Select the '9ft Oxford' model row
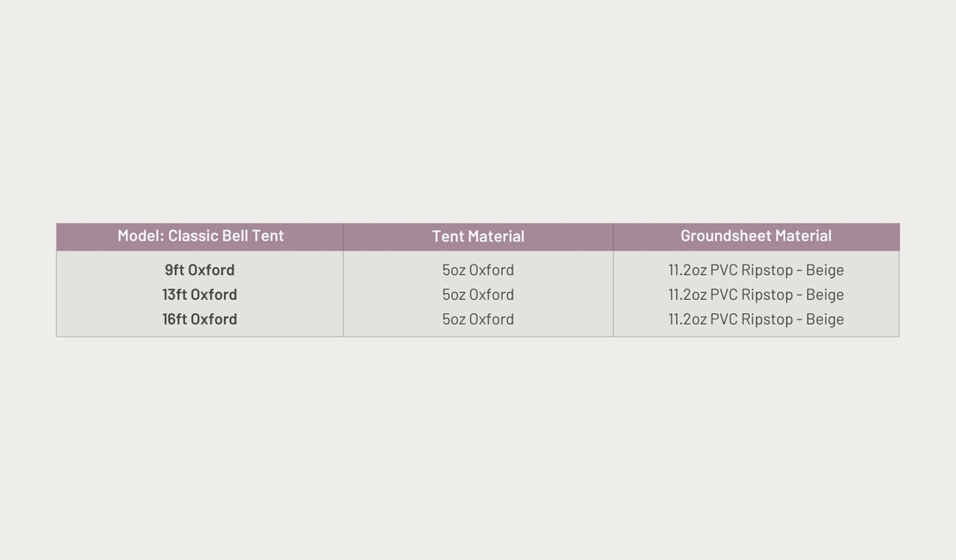The height and width of the screenshot is (560, 956). (x=199, y=270)
